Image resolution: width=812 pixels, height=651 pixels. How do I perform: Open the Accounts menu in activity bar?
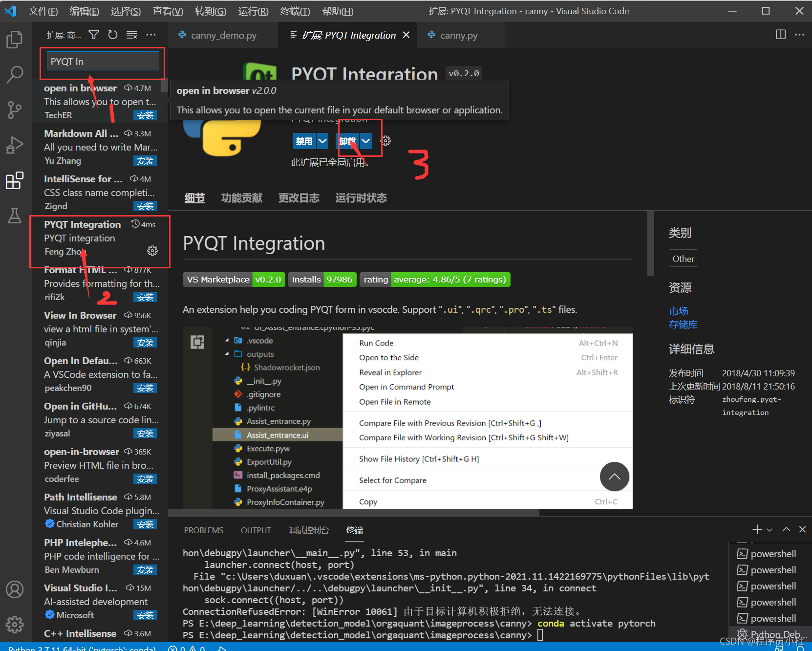pyautogui.click(x=15, y=589)
